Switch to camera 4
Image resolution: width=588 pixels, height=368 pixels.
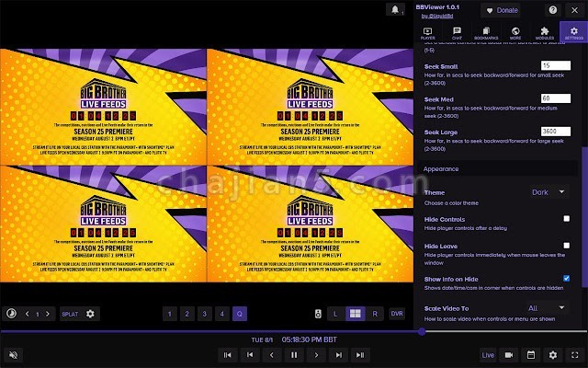222,314
